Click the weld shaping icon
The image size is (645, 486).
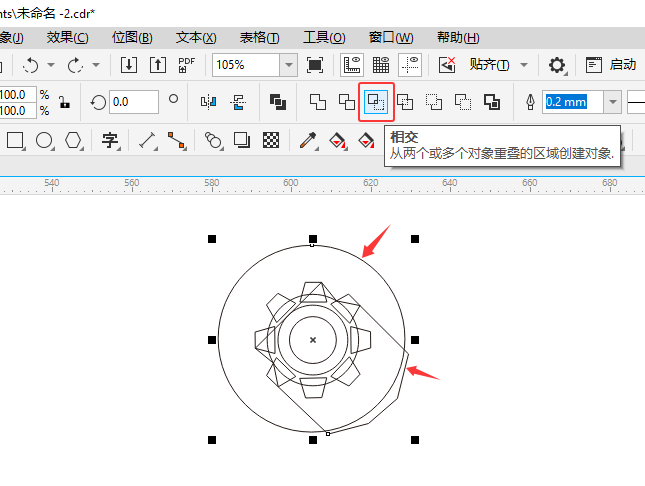[x=318, y=102]
